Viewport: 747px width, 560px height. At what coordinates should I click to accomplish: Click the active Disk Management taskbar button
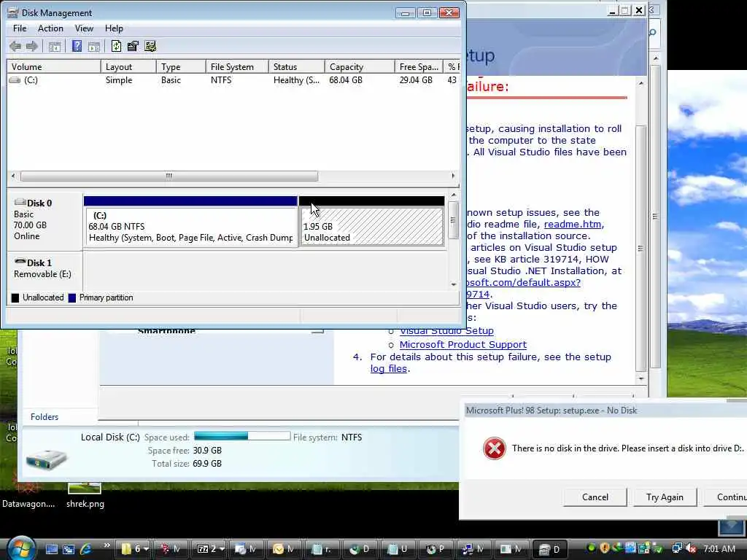tap(549, 549)
